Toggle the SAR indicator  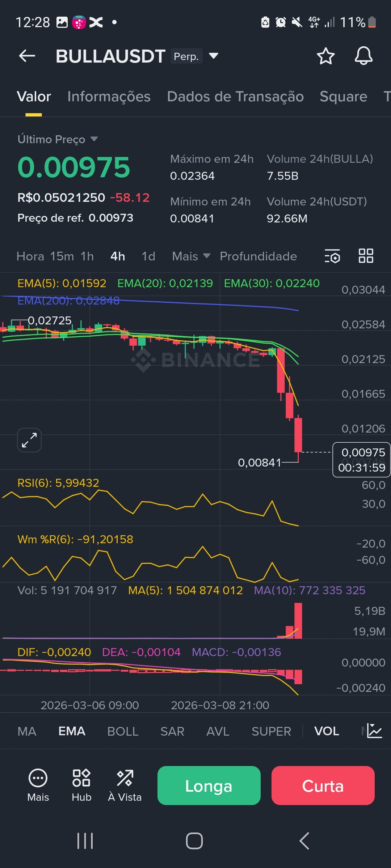tap(172, 731)
